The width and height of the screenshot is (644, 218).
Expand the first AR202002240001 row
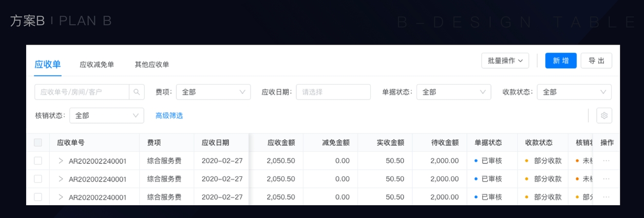(x=61, y=161)
